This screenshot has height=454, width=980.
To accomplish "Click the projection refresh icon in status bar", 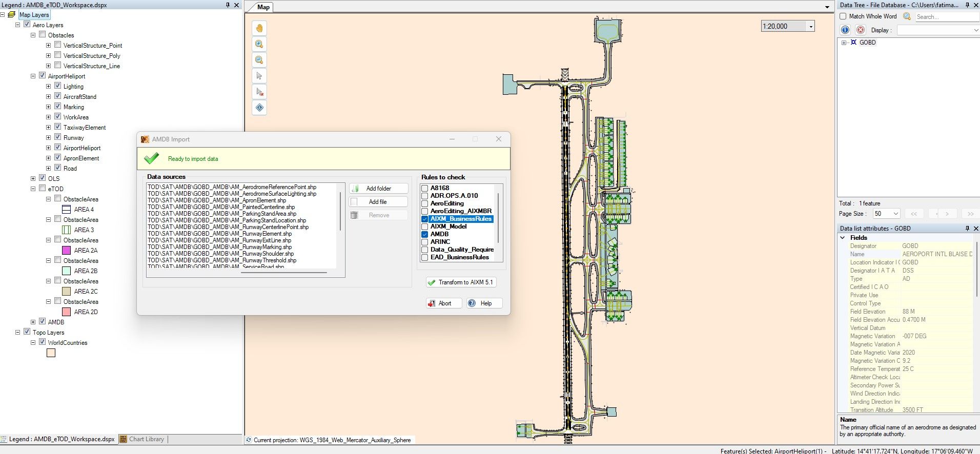I will [x=249, y=440].
